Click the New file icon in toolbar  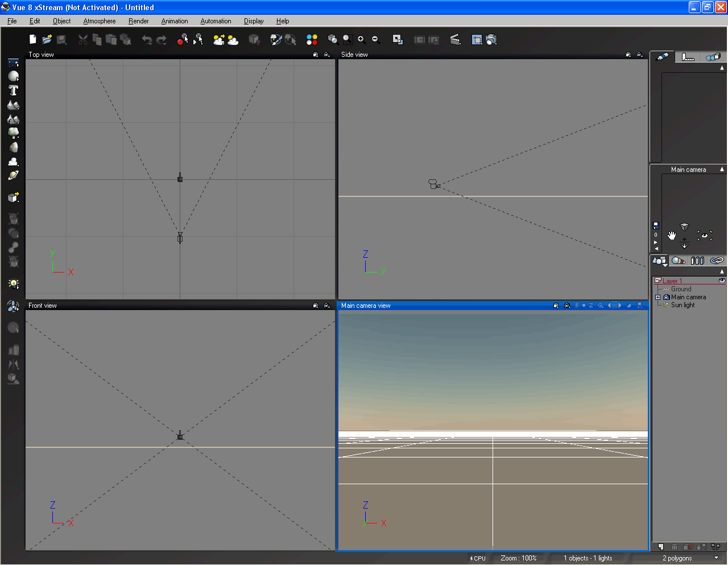pos(33,39)
